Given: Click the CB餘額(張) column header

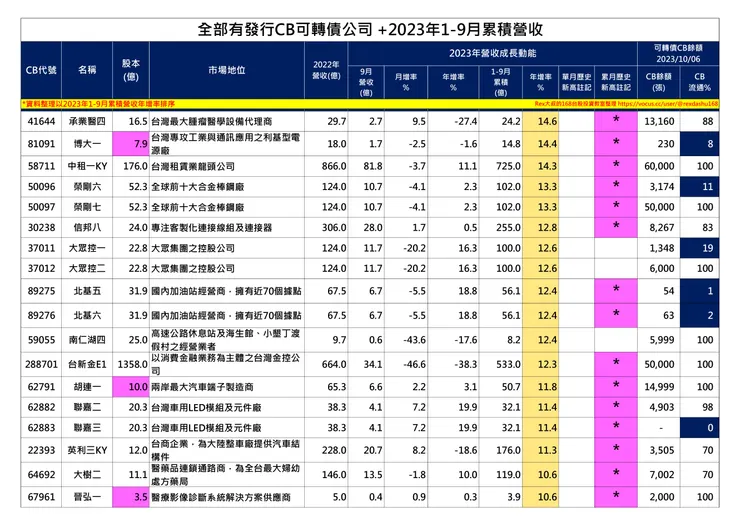Looking at the screenshot, I should tap(658, 82).
